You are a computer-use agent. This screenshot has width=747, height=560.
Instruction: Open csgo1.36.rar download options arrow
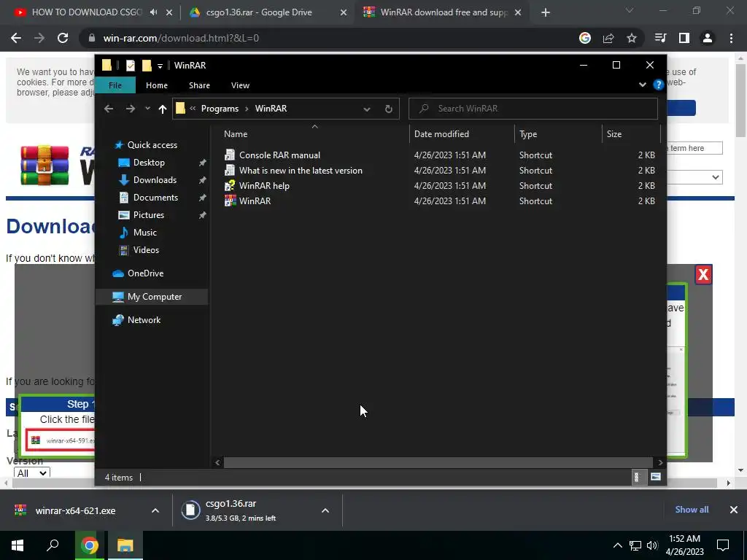pos(325,510)
